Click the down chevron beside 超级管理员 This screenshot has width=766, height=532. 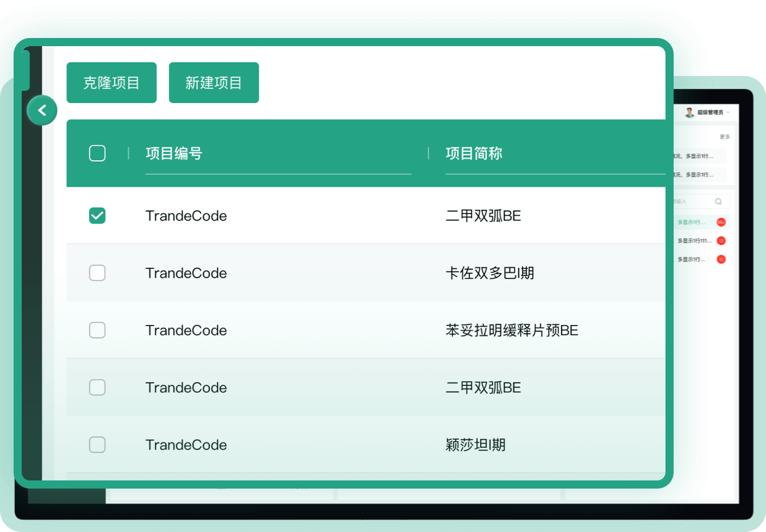click(728, 112)
